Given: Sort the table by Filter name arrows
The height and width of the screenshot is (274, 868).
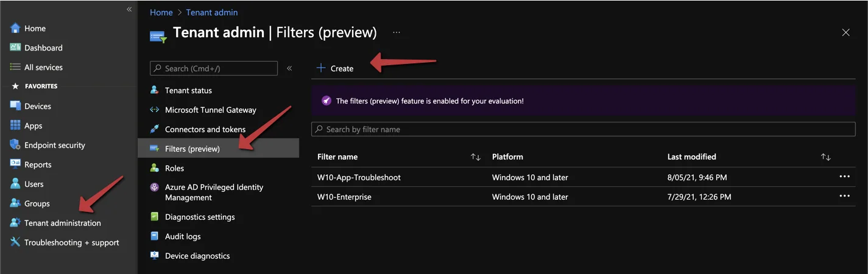Looking at the screenshot, I should click(x=476, y=157).
